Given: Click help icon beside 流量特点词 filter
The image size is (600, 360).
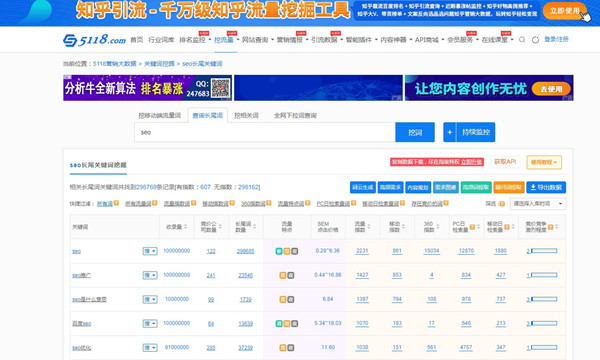Looking at the screenshot, I should click(308, 203).
